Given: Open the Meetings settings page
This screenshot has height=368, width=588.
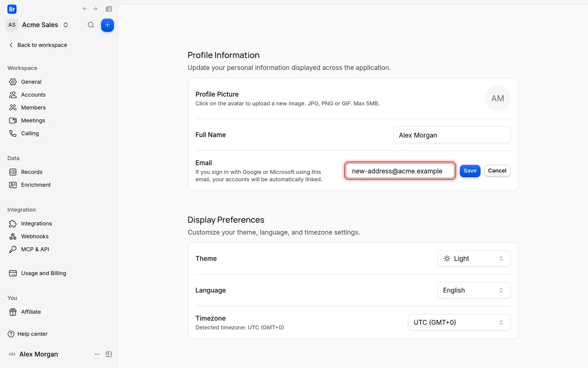Looking at the screenshot, I should click(33, 120).
